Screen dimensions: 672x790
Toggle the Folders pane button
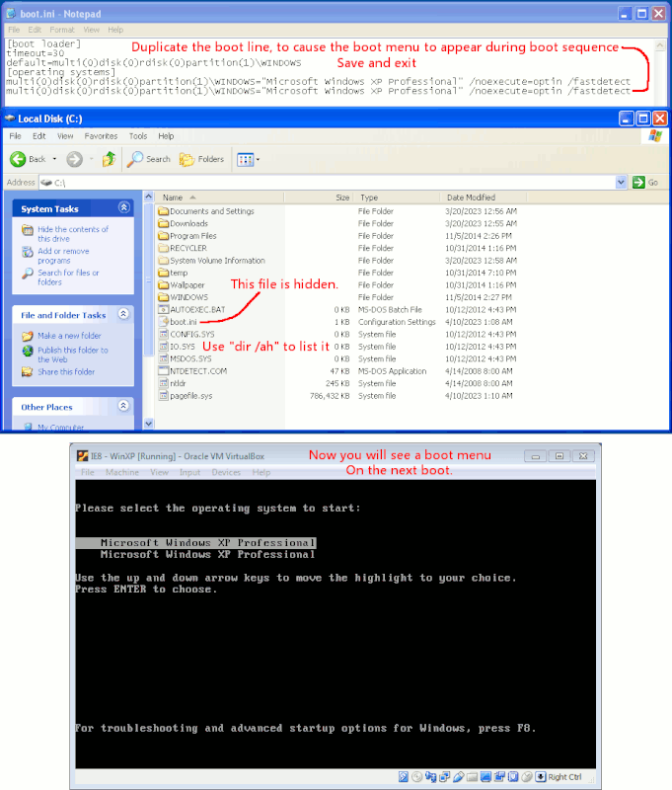click(x=202, y=159)
